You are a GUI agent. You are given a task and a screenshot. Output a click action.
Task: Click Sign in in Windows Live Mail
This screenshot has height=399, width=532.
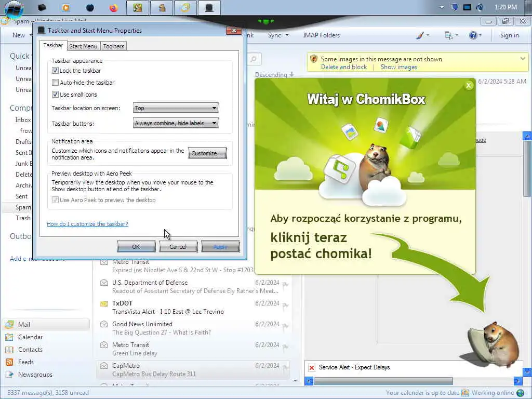[509, 35]
